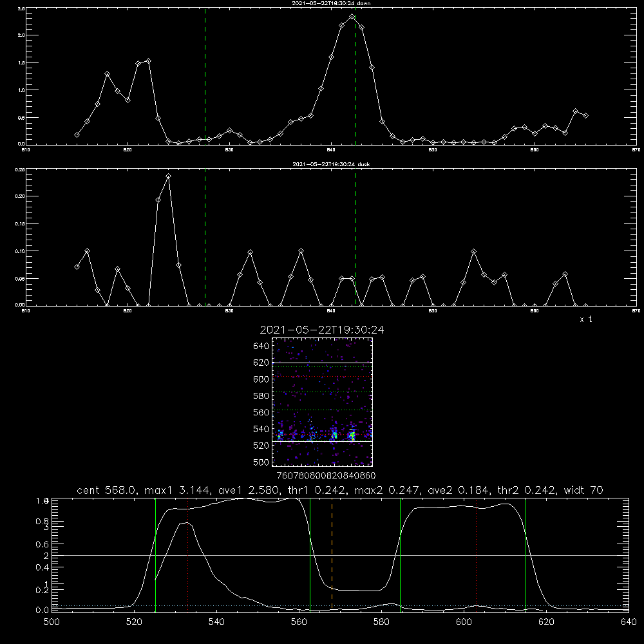The image size is (644, 644).
Task: Click the green vertical line near 563 in the bottom plot
Action: point(310,555)
